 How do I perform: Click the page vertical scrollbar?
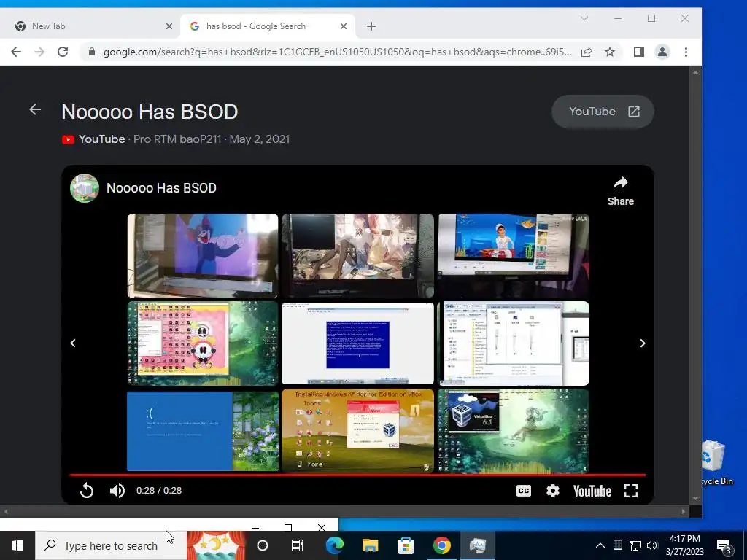pos(695,286)
